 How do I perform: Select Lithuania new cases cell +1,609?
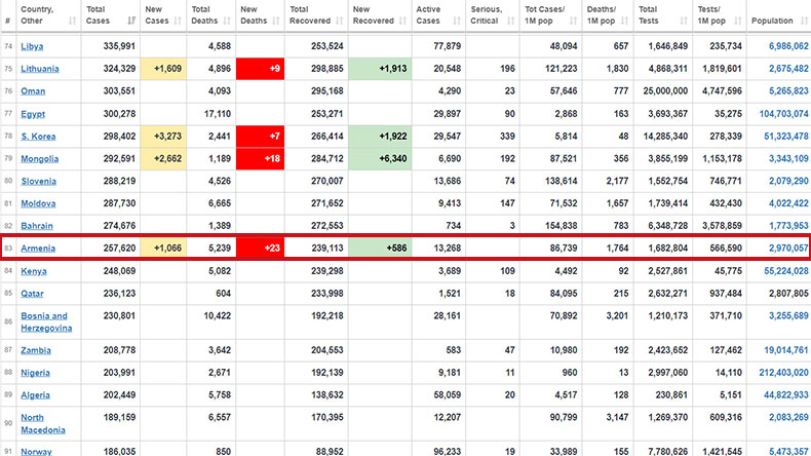[163, 69]
